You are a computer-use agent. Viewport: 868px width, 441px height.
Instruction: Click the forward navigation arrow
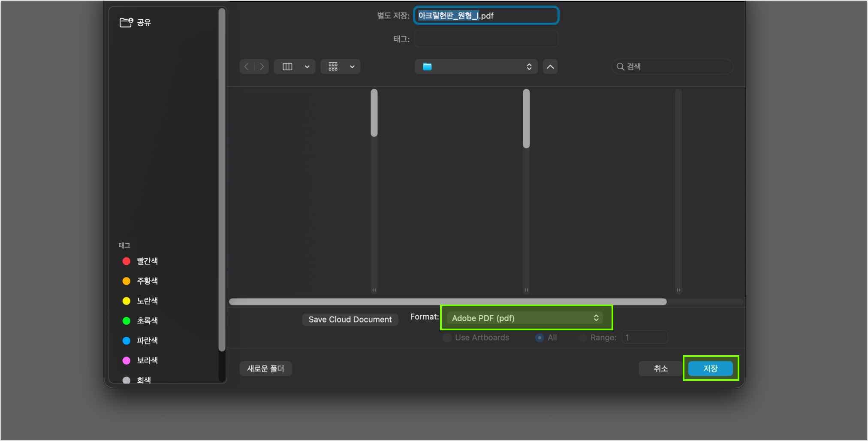pos(262,66)
